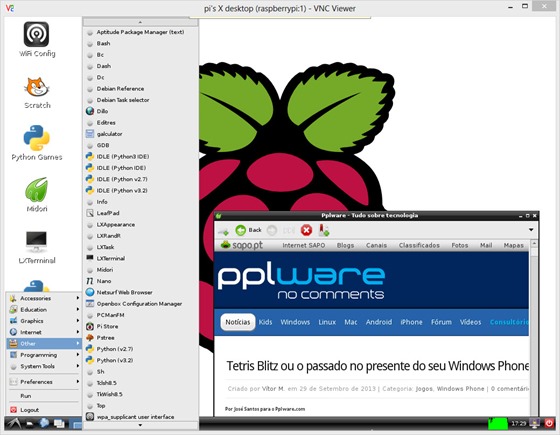The image size is (560, 435).
Task: Open LXTerminal entry in Other submenu
Action: coord(140,258)
